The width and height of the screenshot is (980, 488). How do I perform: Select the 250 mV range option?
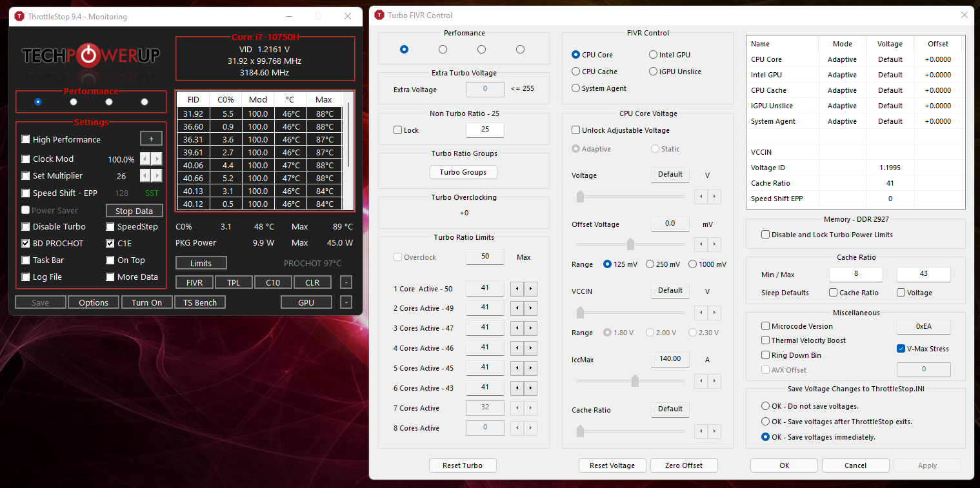tap(650, 264)
